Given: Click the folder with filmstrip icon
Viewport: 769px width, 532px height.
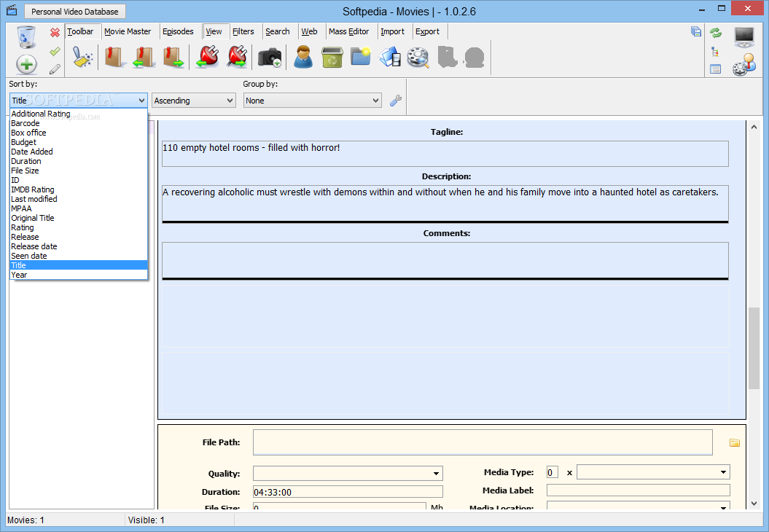Looking at the screenshot, I should 390,57.
